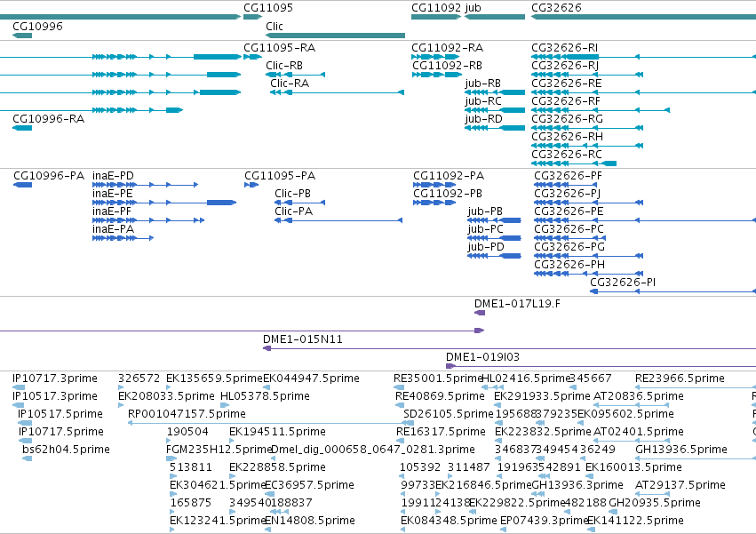Screen dimensions: 756x534
Task: Open the Clic-RA transcript label
Action: tap(290, 84)
